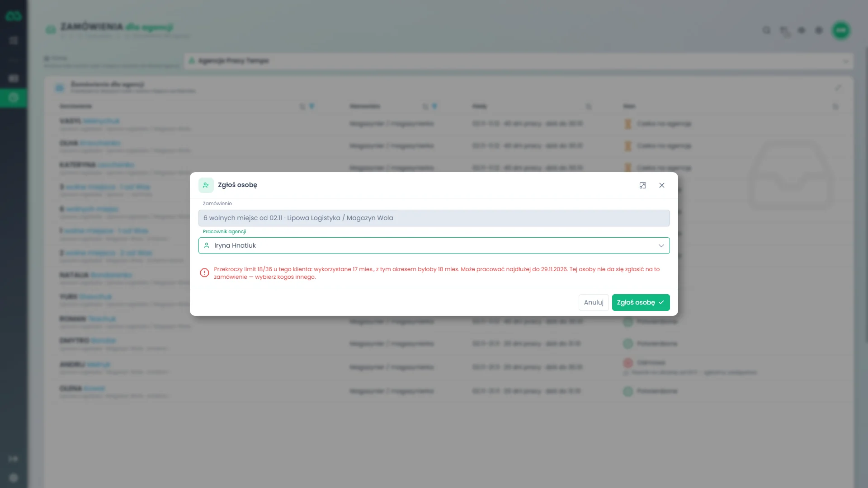Viewport: 868px width, 488px height.
Task: Expand the dialog to fullscreen
Action: (x=643, y=185)
